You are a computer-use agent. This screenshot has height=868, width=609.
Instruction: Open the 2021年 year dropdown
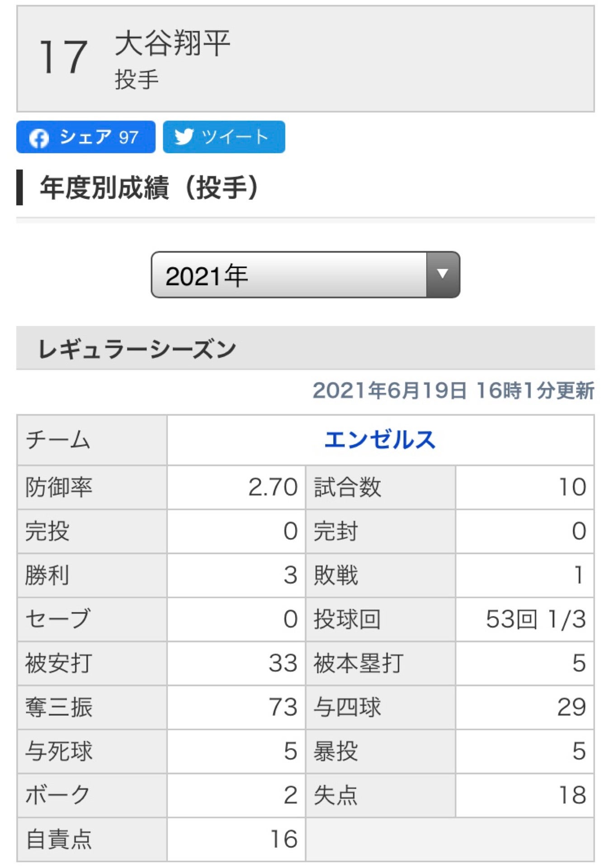click(x=289, y=275)
